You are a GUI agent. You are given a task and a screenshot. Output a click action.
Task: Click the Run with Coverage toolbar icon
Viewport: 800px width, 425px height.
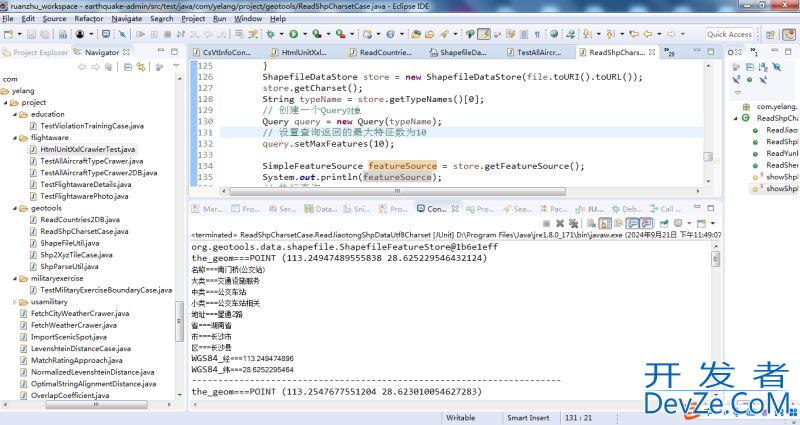pyautogui.click(x=317, y=34)
